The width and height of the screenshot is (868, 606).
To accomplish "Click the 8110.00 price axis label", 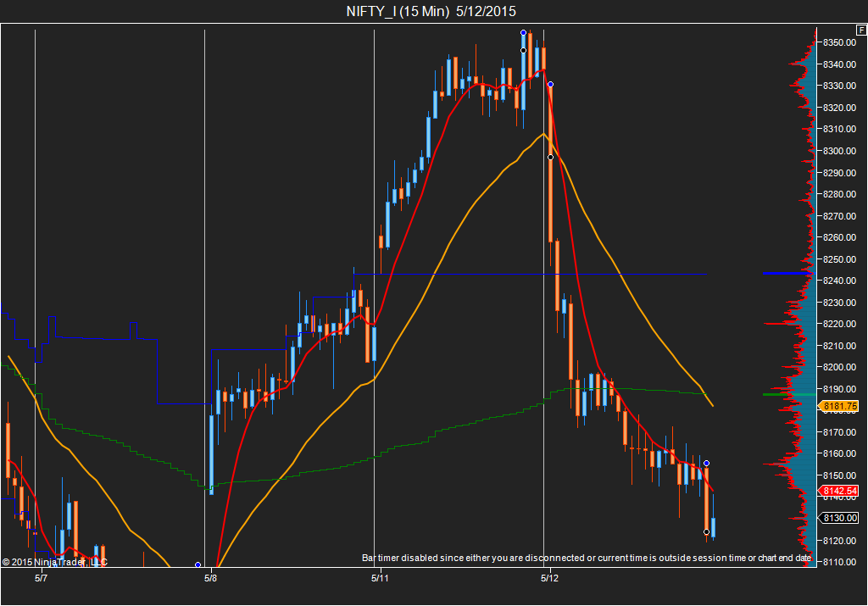I will tap(840, 562).
